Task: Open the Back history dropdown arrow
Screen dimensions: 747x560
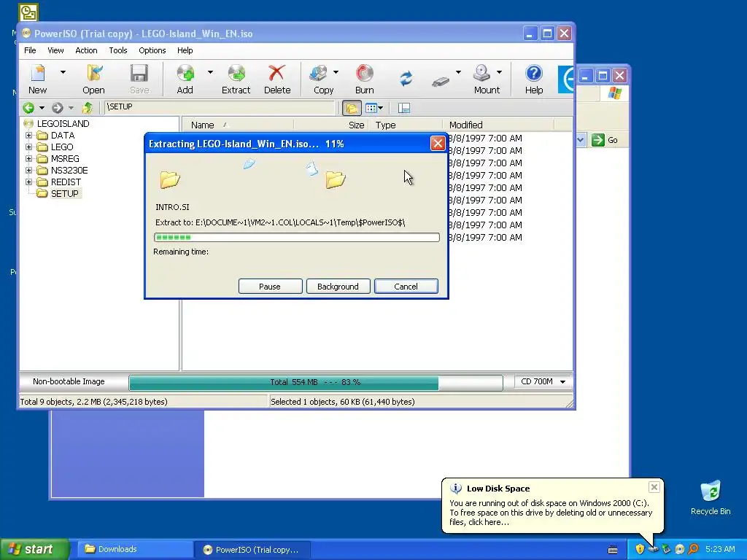Action: (x=42, y=108)
